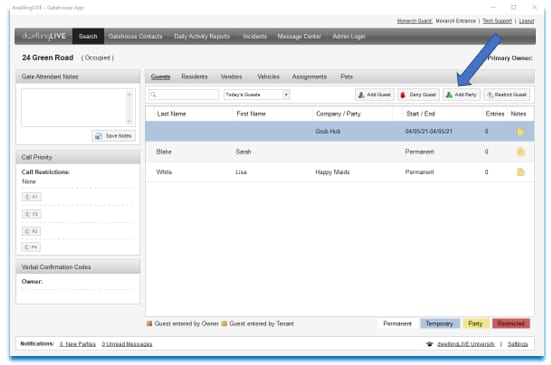The image size is (551, 365).
Task: Click the Logout link
Action: pyautogui.click(x=526, y=21)
